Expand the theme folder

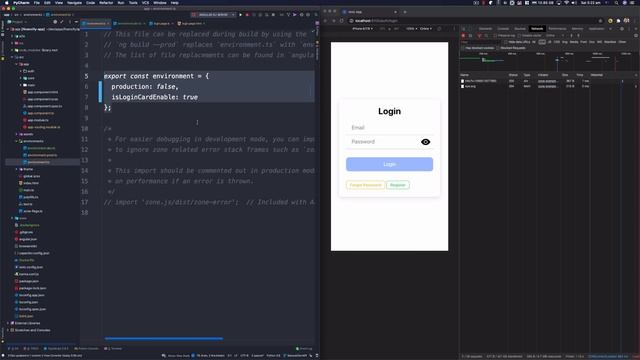pos(17,169)
